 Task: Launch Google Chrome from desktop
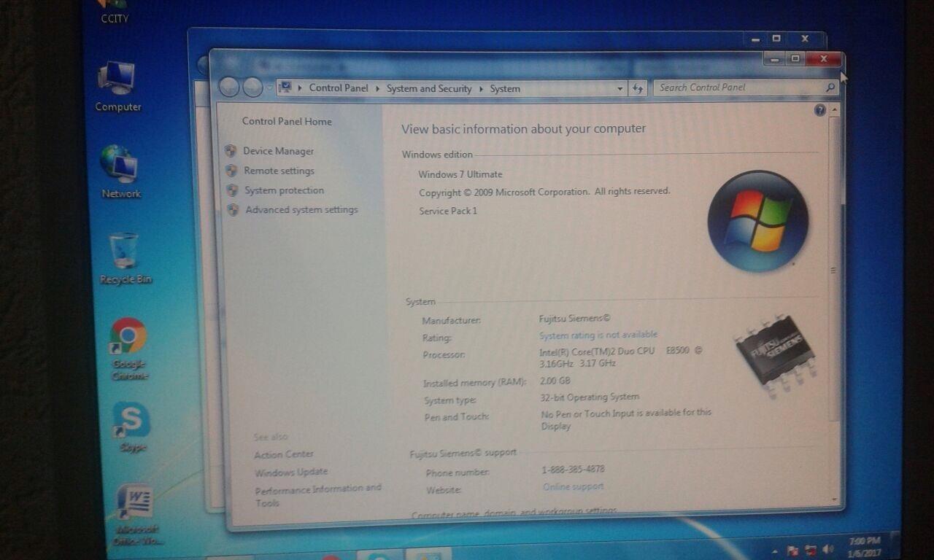129,349
